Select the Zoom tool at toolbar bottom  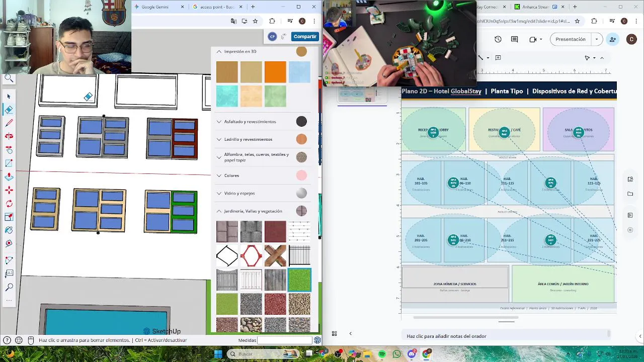(9, 287)
